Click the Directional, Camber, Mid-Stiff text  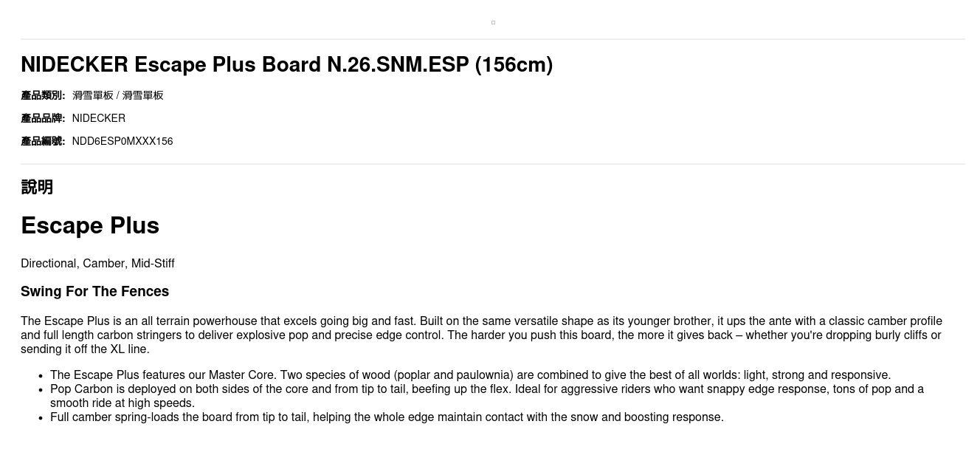97,264
